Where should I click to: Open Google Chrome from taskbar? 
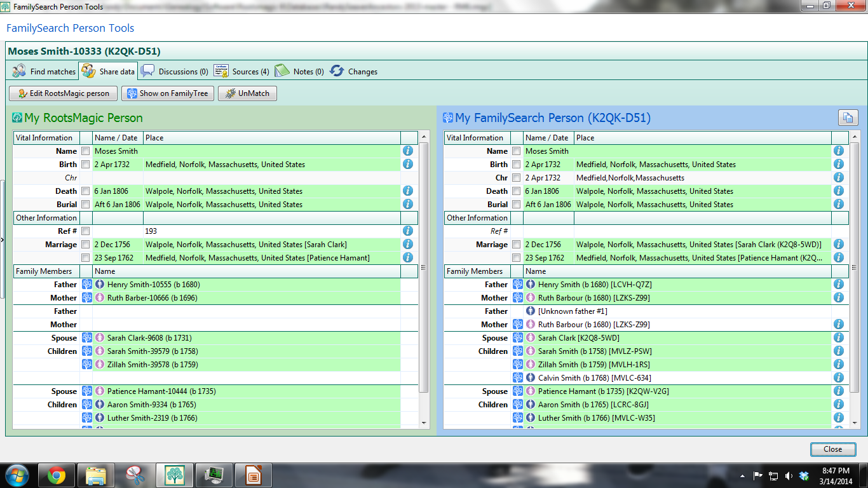pos(57,475)
